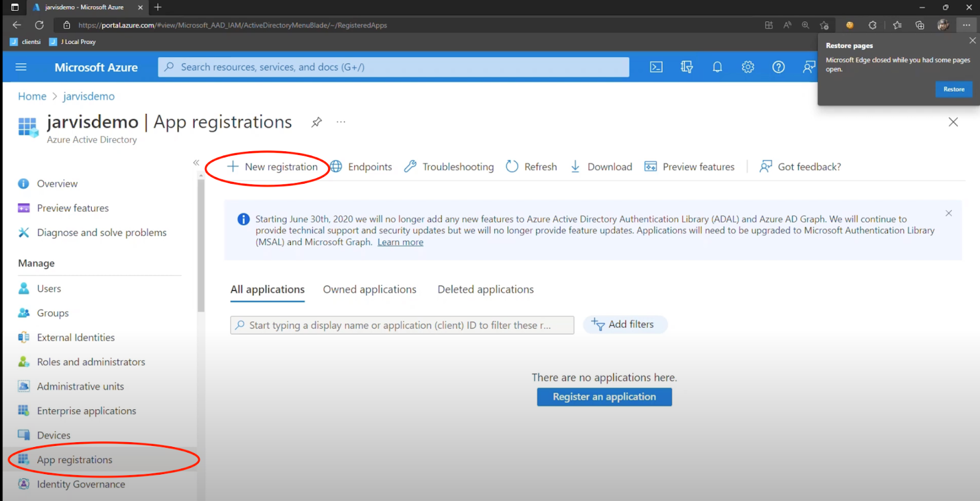Viewport: 980px width, 501px height.
Task: Click Got feedback? in the command bar
Action: (x=800, y=167)
